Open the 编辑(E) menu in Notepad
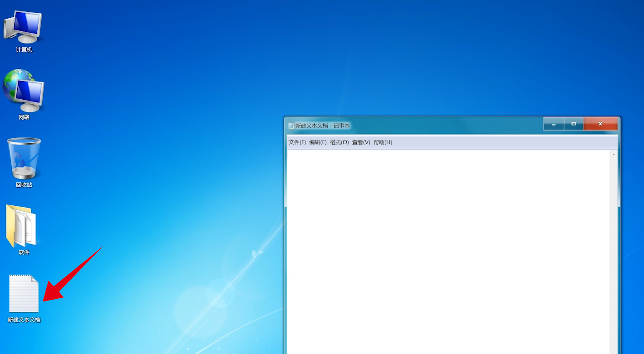This screenshot has height=354, width=644. point(318,142)
